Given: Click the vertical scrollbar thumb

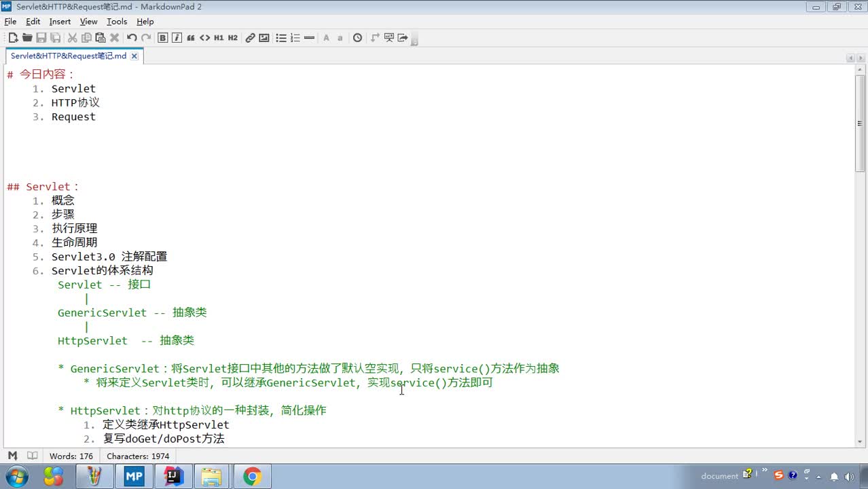Looking at the screenshot, I should pyautogui.click(x=861, y=124).
